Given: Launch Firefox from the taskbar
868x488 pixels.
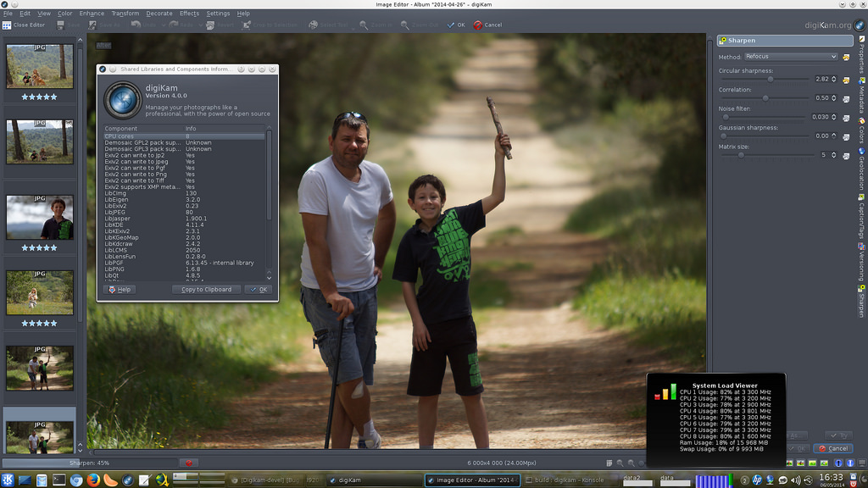Looking at the screenshot, I should pyautogui.click(x=93, y=480).
